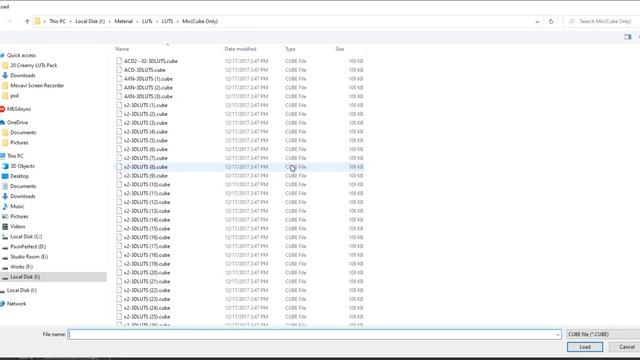Open Quick access in sidebar
The height and width of the screenshot is (360, 640).
(x=21, y=55)
